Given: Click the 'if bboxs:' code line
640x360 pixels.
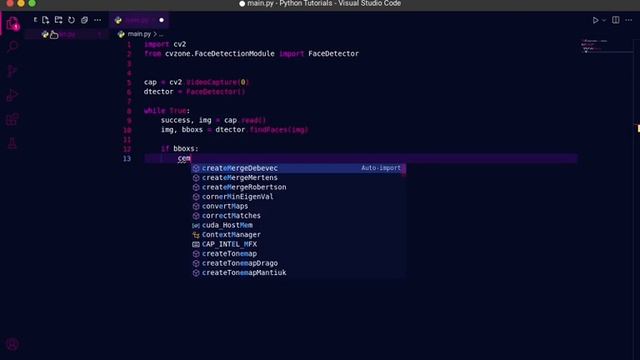Looking at the screenshot, I should 180,149.
